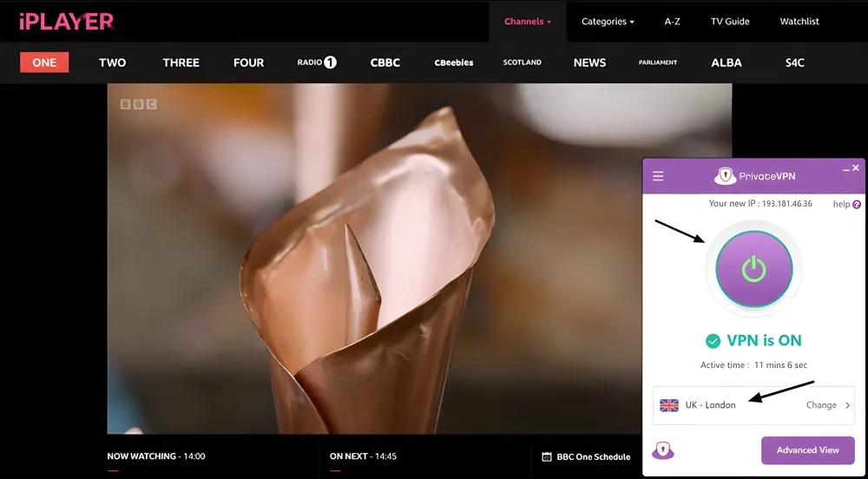Open the TV Guide
The width and height of the screenshot is (868, 479).
pos(730,22)
